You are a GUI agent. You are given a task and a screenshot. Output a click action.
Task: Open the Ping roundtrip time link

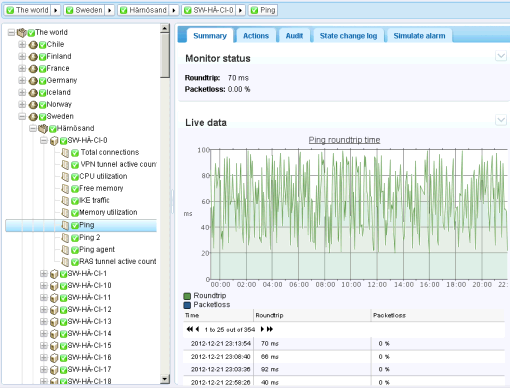(344, 140)
